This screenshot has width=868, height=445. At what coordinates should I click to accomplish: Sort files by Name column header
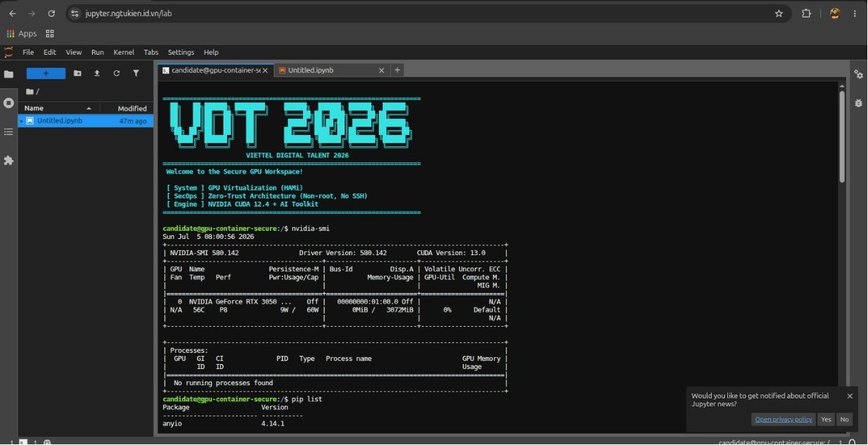(58, 108)
